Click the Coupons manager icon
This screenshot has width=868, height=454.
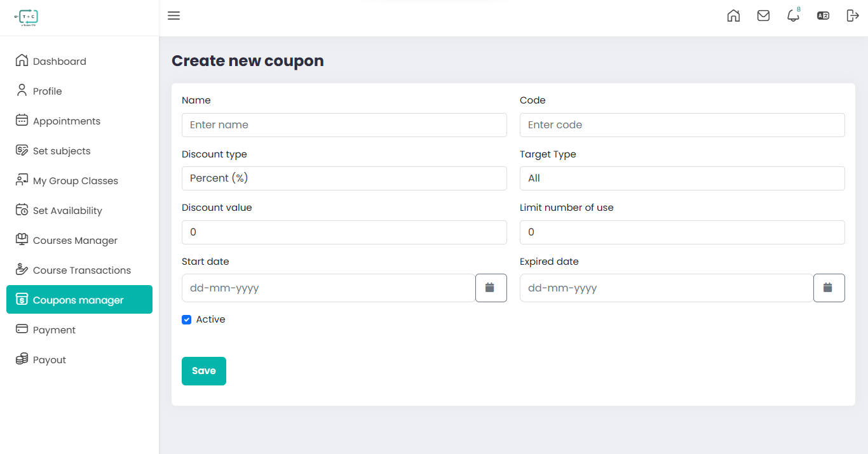(x=22, y=299)
